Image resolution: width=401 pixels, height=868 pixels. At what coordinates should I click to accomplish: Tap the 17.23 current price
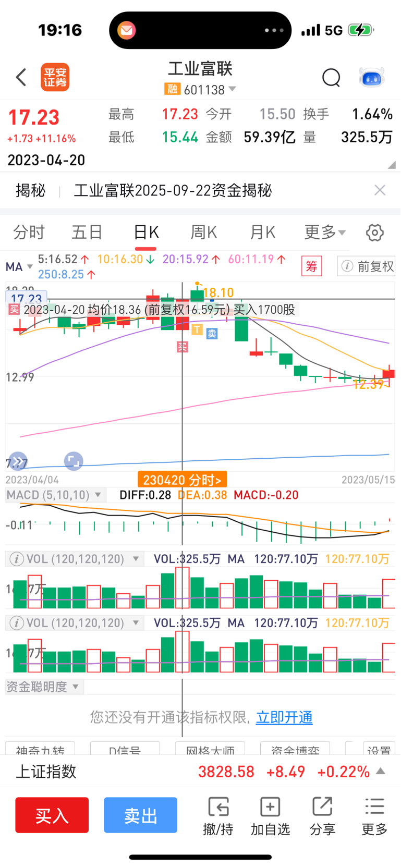[x=33, y=118]
